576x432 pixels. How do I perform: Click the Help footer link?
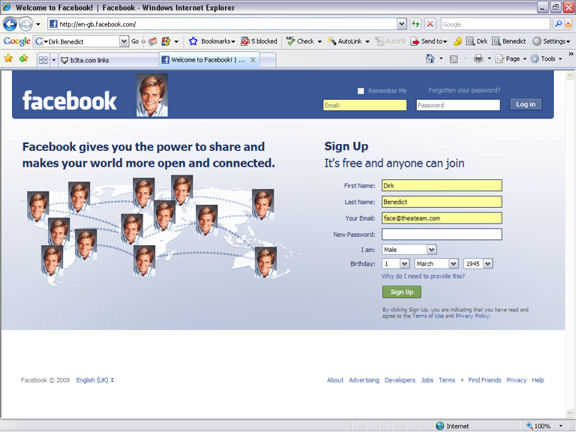point(538,380)
